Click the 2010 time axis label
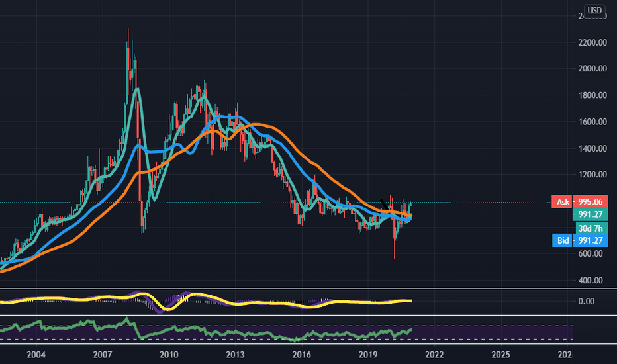The width and height of the screenshot is (617, 364). [x=169, y=355]
